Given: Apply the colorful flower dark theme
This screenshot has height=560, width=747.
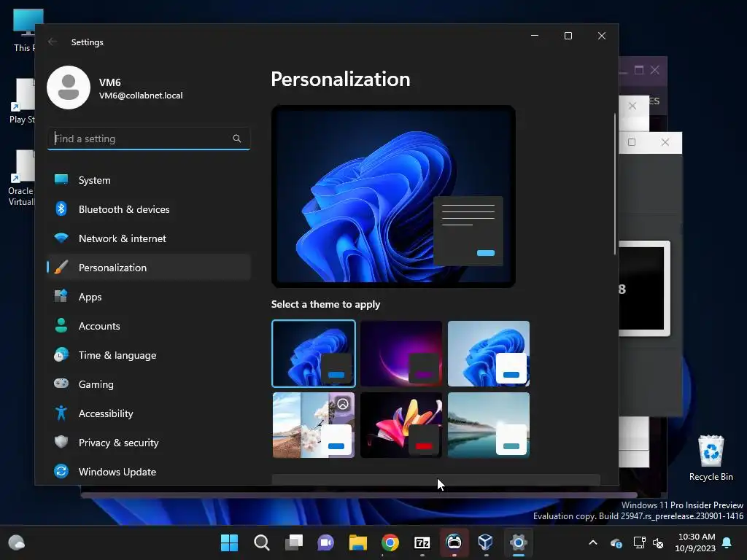Looking at the screenshot, I should [x=401, y=425].
